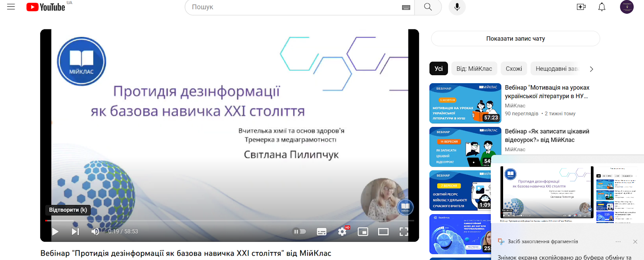Go to YouTube home via logo
This screenshot has width=644, height=260.
click(45, 7)
